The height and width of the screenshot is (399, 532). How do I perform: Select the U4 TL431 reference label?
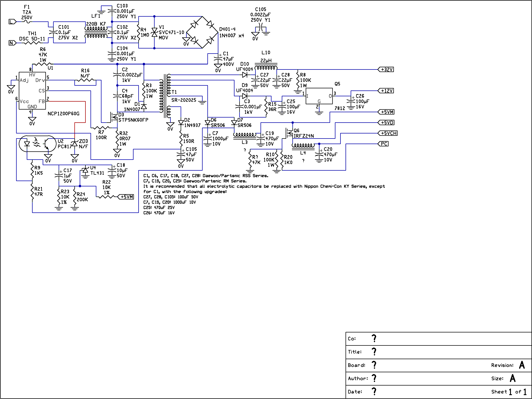pos(97,170)
